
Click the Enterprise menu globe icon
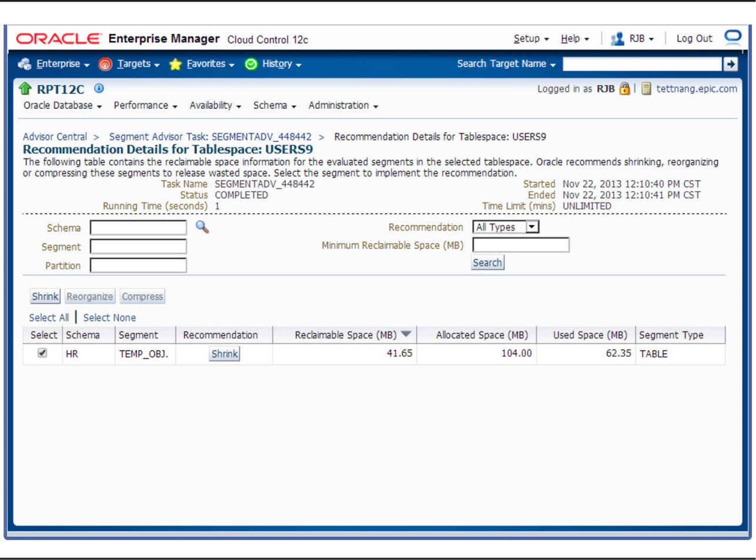click(x=24, y=64)
